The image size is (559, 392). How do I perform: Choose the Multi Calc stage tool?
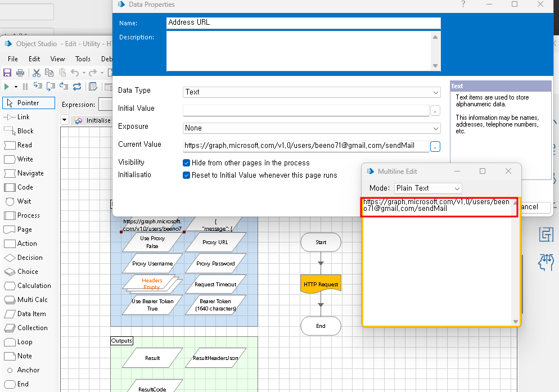tap(32, 300)
